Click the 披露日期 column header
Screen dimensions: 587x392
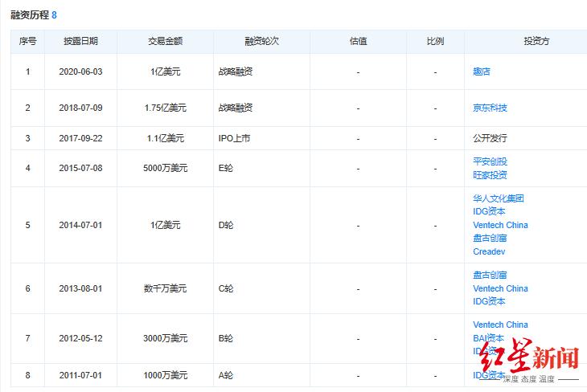pos(80,41)
